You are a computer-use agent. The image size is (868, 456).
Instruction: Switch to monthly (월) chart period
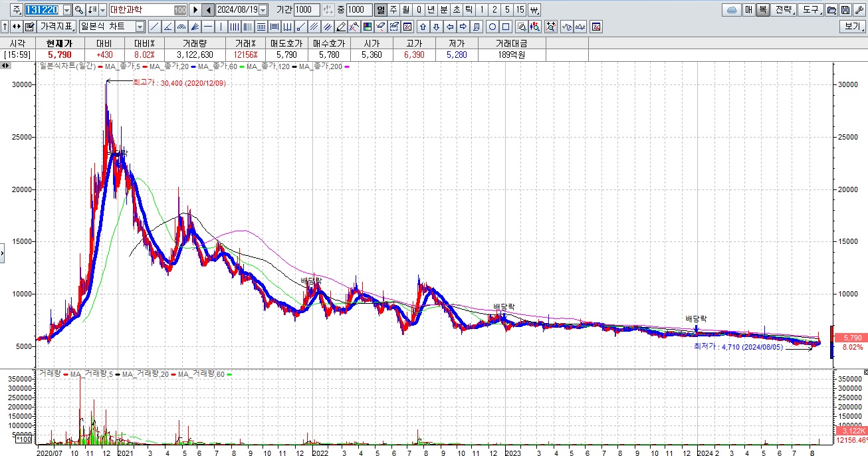[406, 10]
